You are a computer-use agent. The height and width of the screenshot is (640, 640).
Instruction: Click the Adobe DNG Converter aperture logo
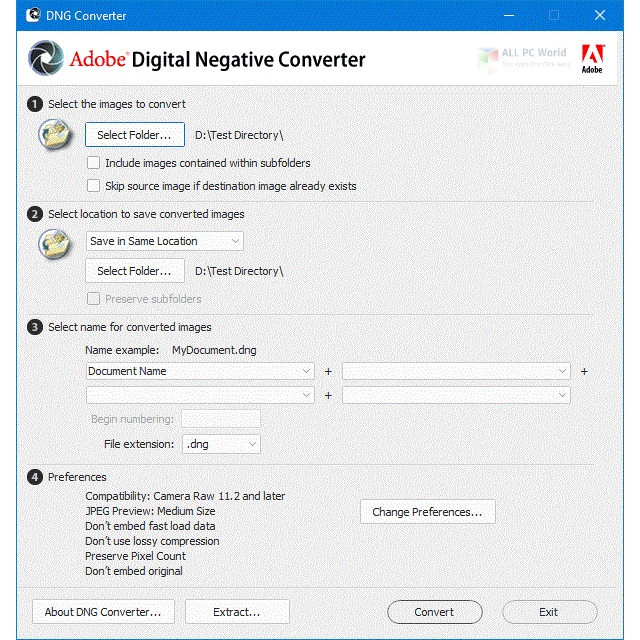click(x=46, y=58)
